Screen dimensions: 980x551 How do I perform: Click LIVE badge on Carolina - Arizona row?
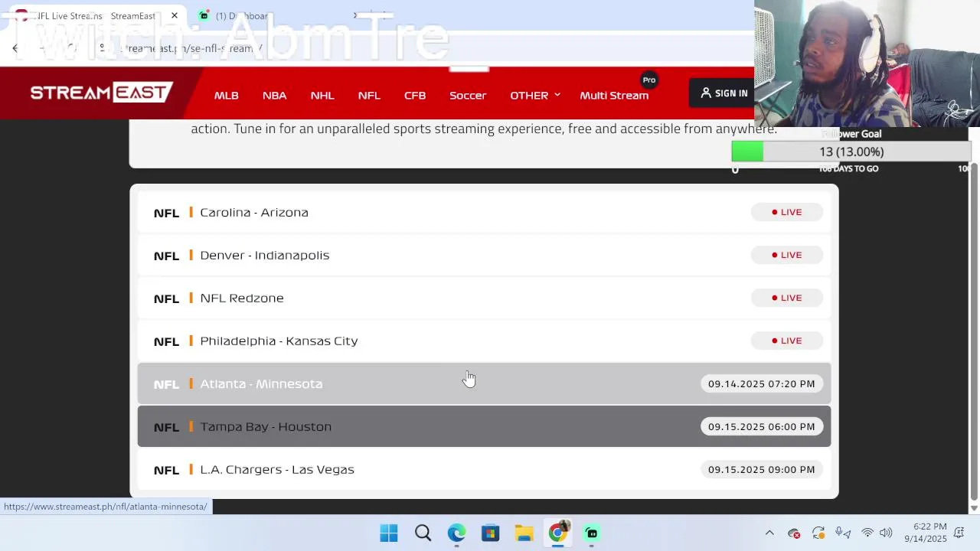click(787, 212)
